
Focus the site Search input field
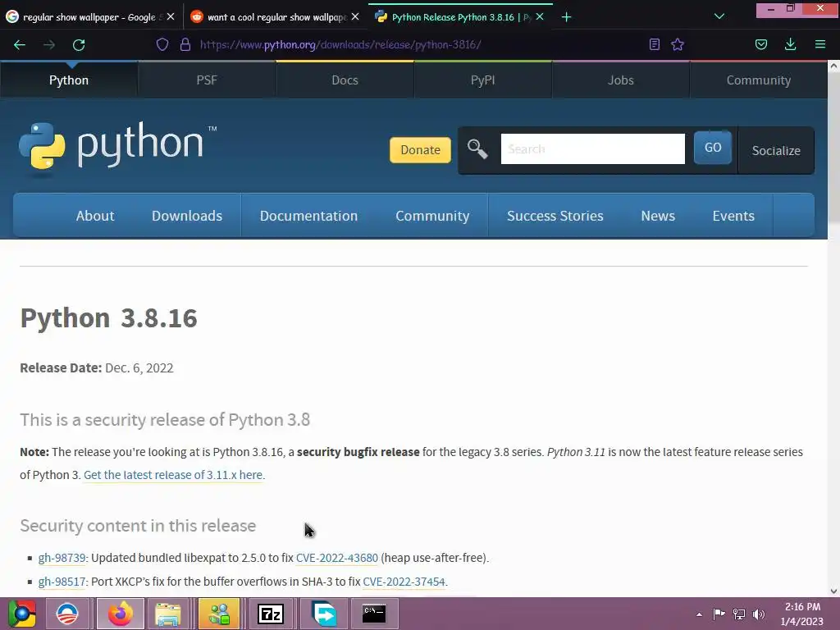click(592, 149)
